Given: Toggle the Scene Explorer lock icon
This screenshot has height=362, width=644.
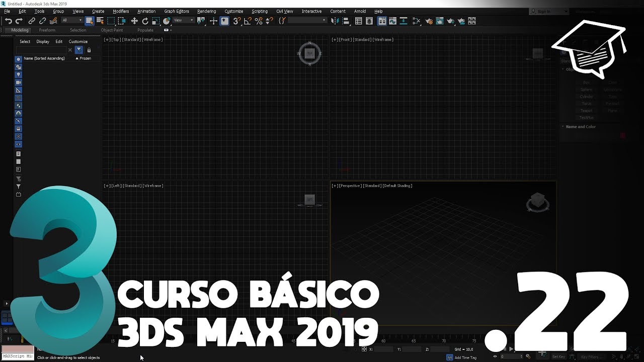Looking at the screenshot, I should [x=89, y=50].
